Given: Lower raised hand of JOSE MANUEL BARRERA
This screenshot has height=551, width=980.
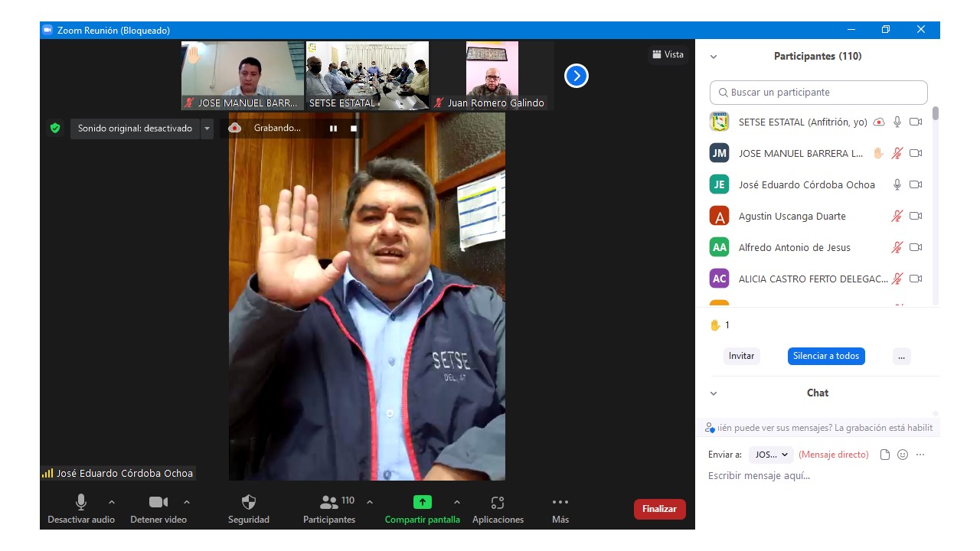Looking at the screenshot, I should click(878, 153).
